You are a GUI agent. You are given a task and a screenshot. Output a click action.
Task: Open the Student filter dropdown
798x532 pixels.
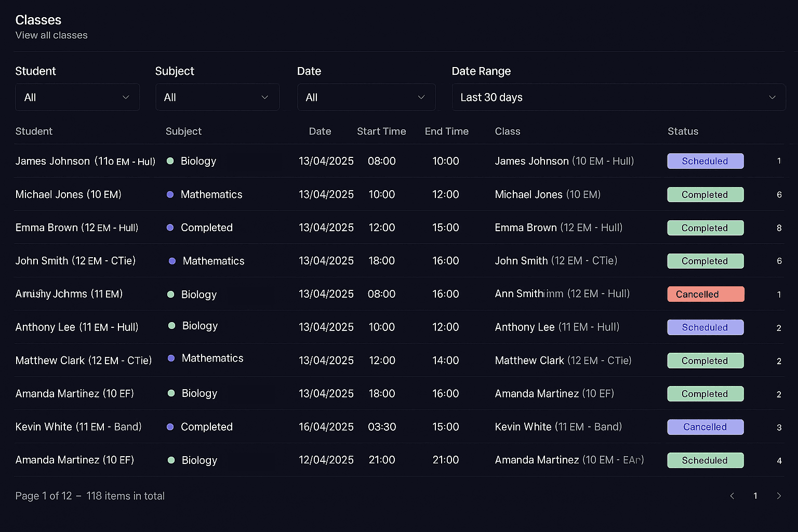[x=77, y=97]
